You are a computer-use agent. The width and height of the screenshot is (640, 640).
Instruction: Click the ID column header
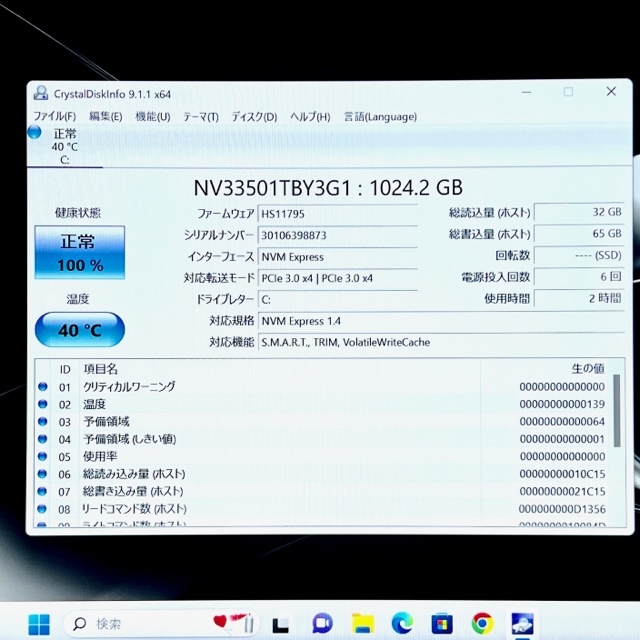[65, 369]
